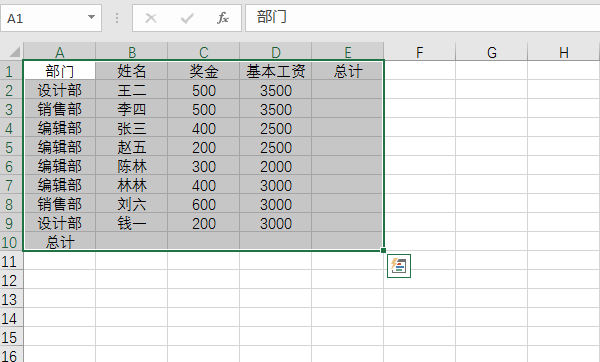The height and width of the screenshot is (362, 600).
Task: Select column F header
Action: 419,51
